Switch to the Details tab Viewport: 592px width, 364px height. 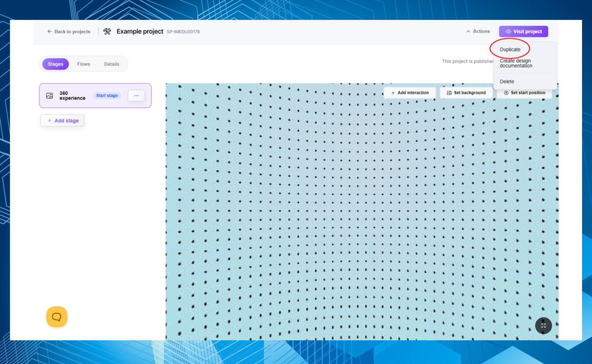111,64
